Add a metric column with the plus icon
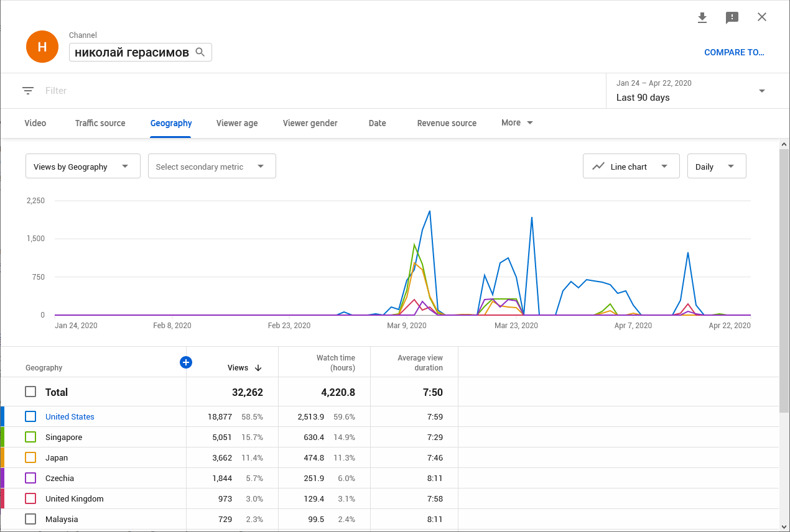The width and height of the screenshot is (790, 532). coord(185,362)
